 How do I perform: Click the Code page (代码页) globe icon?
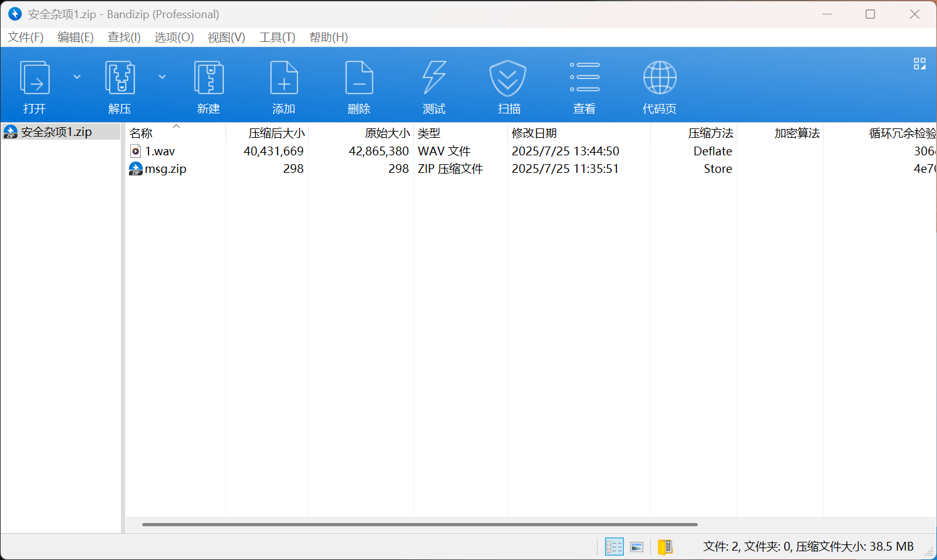660,78
